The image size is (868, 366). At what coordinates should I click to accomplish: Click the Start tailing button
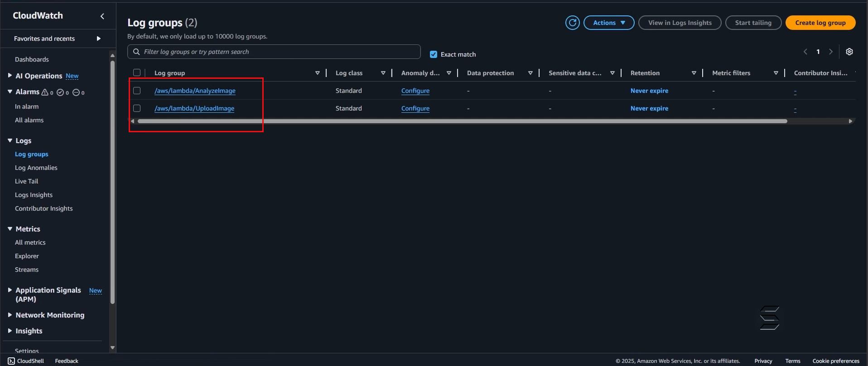click(753, 23)
